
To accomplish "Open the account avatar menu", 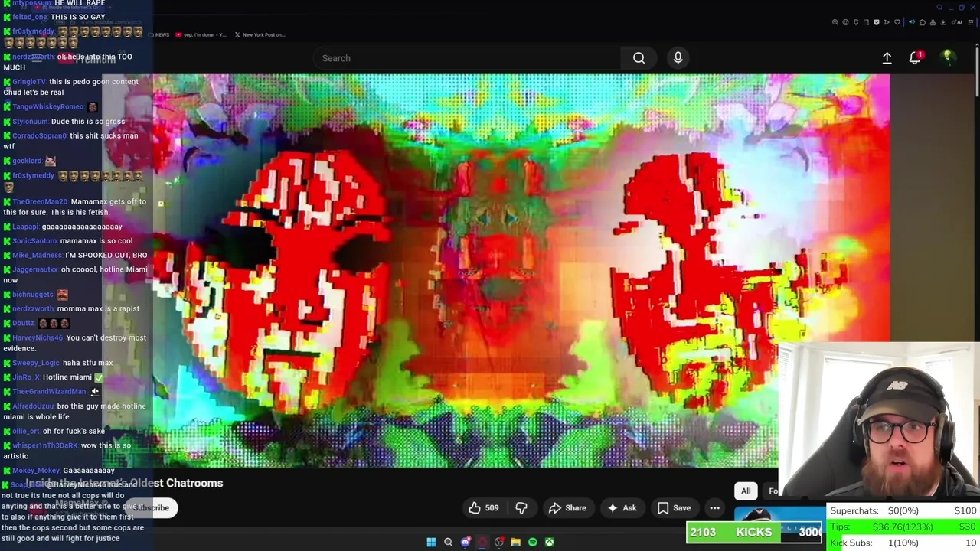I will pyautogui.click(x=948, y=58).
